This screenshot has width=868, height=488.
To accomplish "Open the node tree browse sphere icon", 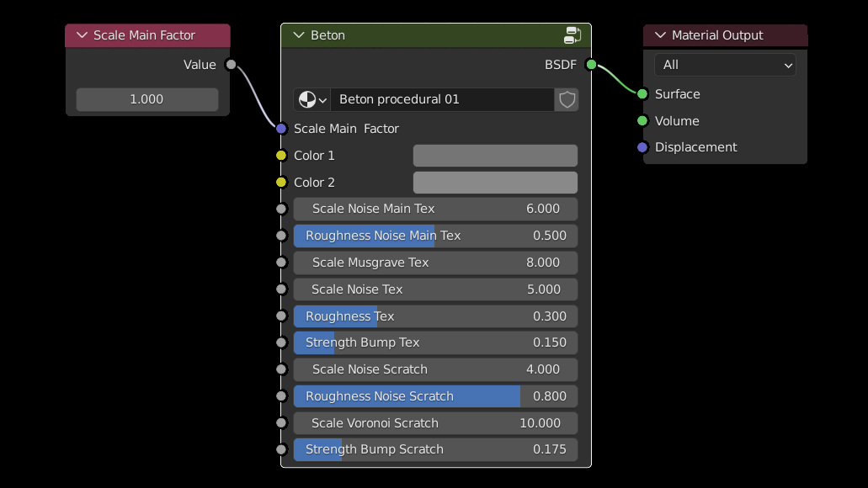I will 312,100.
